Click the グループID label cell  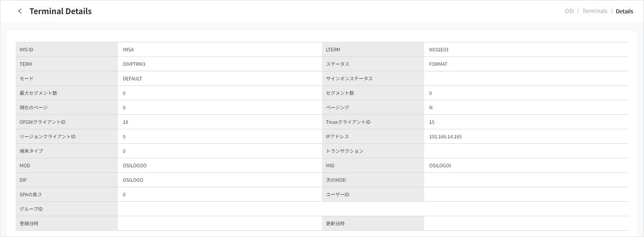[x=31, y=209]
